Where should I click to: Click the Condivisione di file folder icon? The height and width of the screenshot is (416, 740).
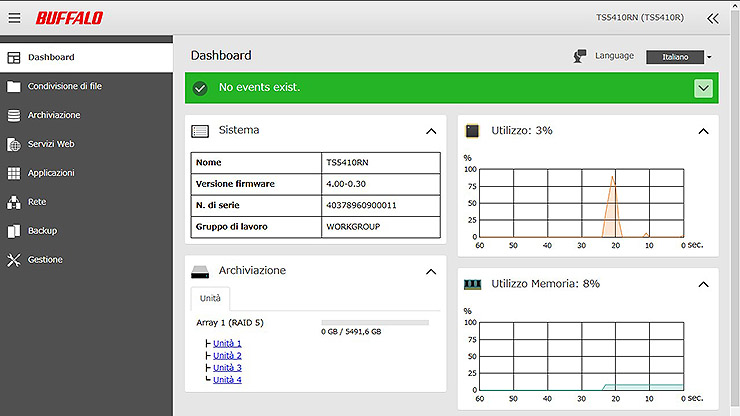pos(13,86)
